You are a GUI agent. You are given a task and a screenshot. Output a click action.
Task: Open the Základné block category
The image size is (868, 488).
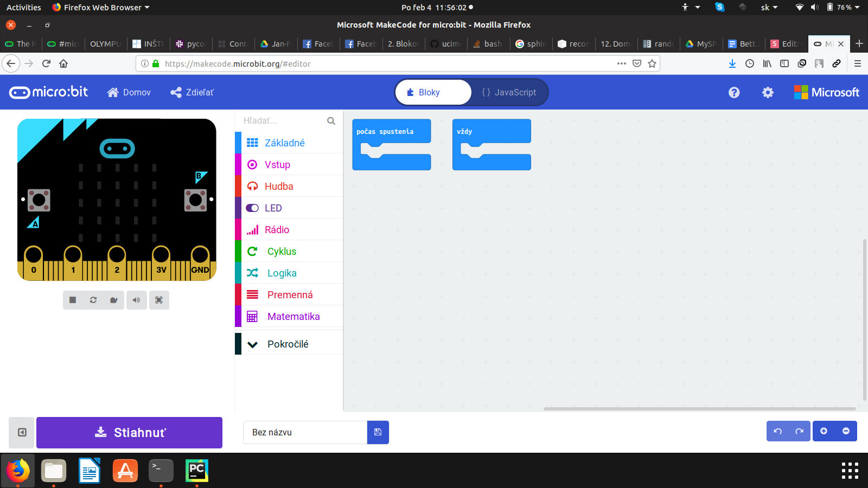(289, 143)
